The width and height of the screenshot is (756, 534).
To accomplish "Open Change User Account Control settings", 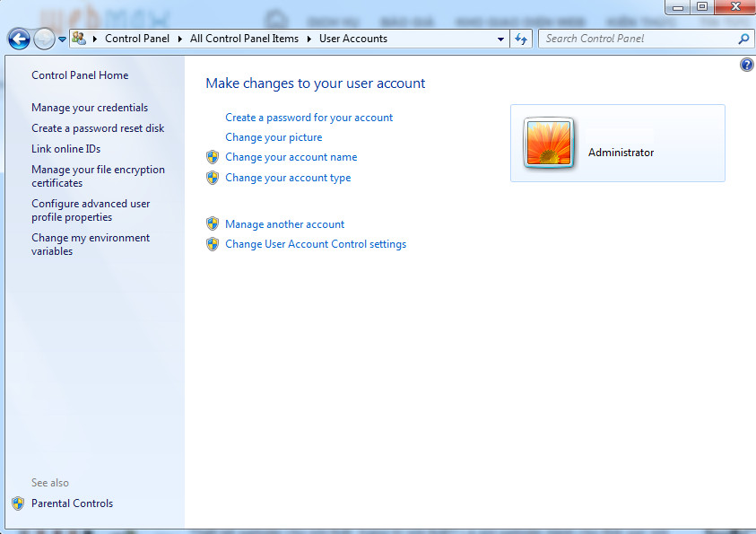I will coord(315,244).
